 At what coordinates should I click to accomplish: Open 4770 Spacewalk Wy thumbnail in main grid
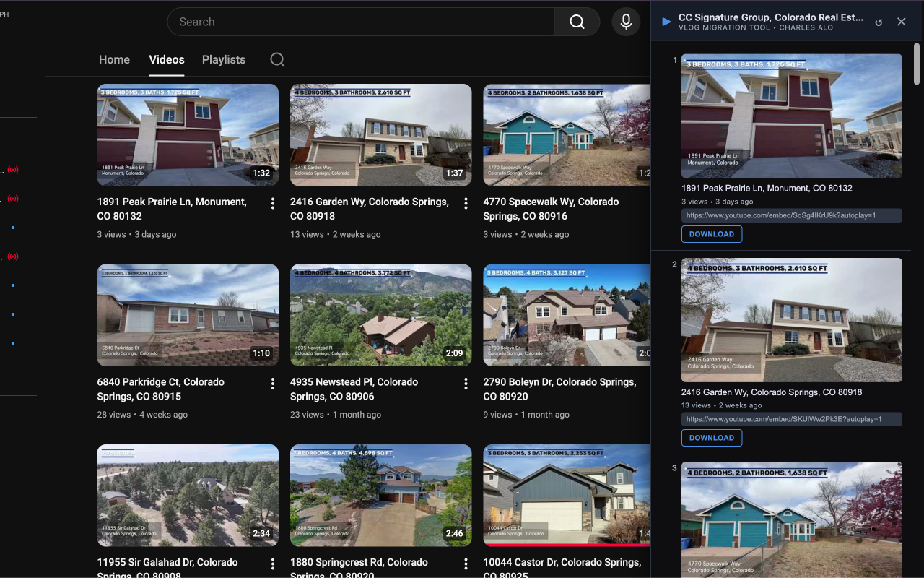tap(567, 135)
